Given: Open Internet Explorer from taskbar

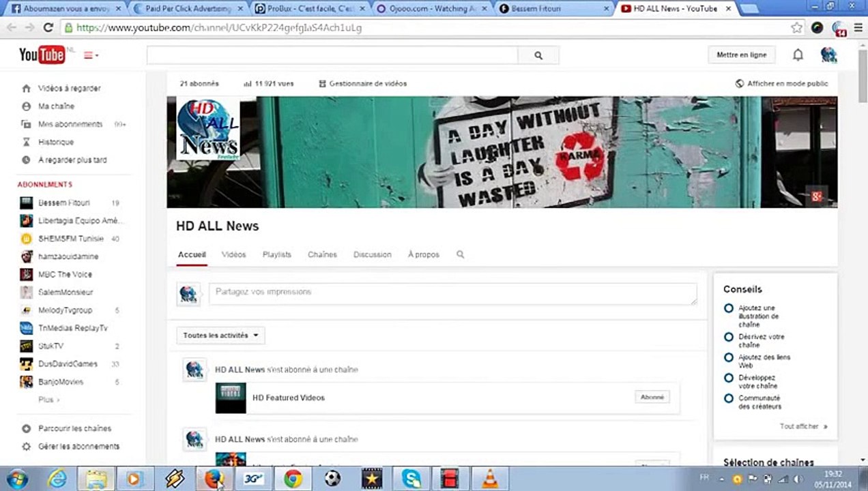Looking at the screenshot, I should 57,479.
